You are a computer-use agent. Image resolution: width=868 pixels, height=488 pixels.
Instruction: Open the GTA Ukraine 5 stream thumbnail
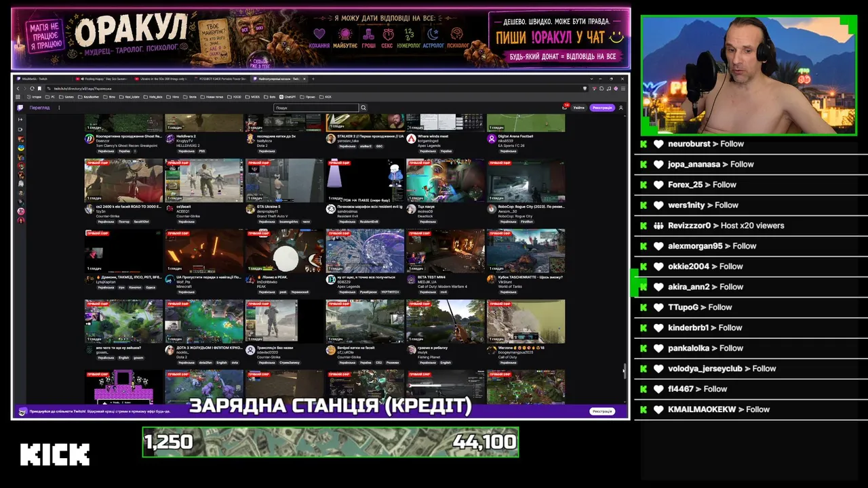click(x=285, y=180)
